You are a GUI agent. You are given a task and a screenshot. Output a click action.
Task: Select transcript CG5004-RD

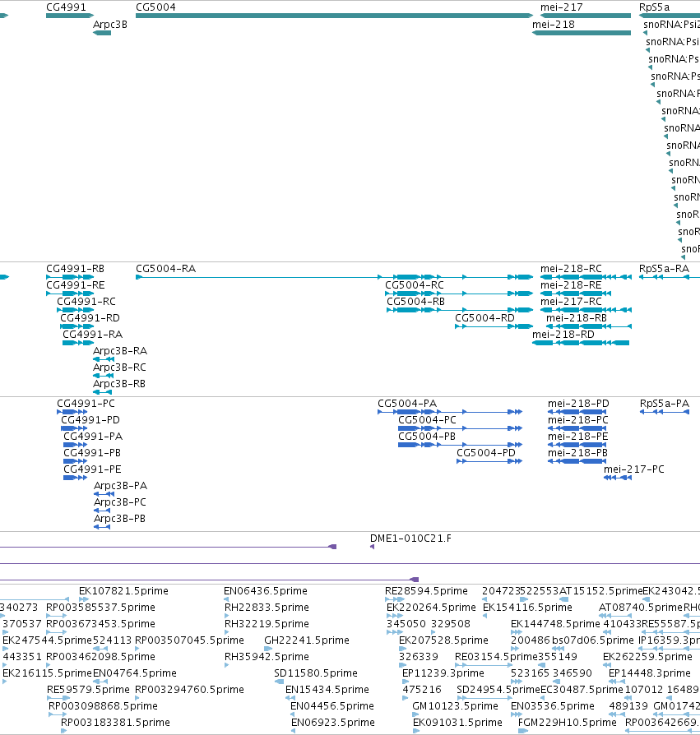[x=484, y=318]
